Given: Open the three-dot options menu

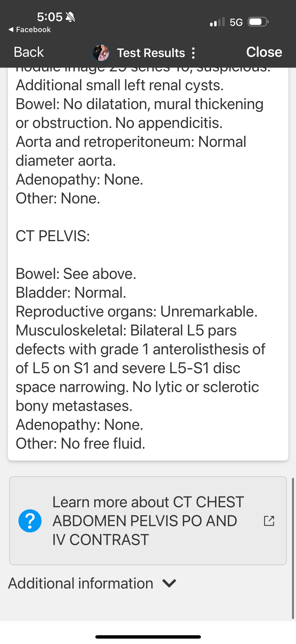Looking at the screenshot, I should [193, 53].
